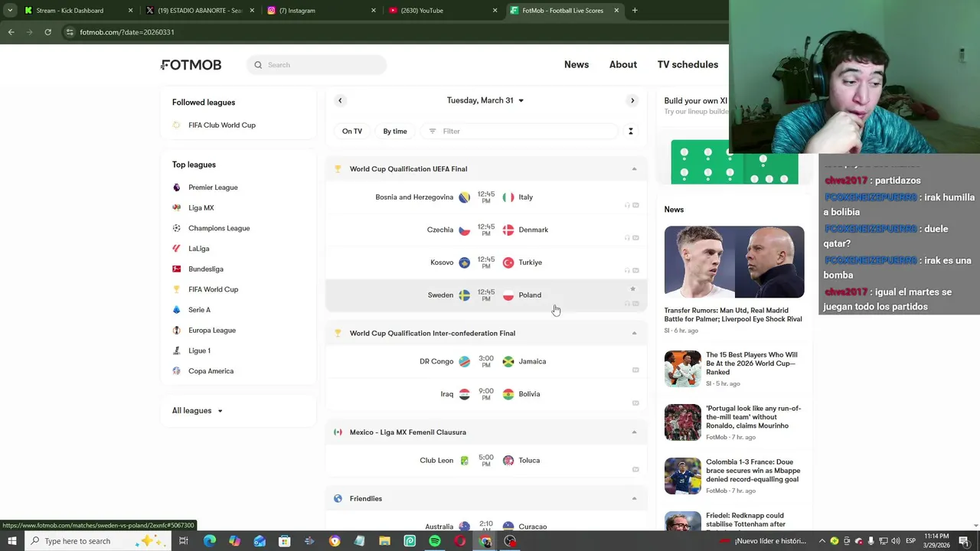Open DR Congo vs Jamaica match

(486, 361)
